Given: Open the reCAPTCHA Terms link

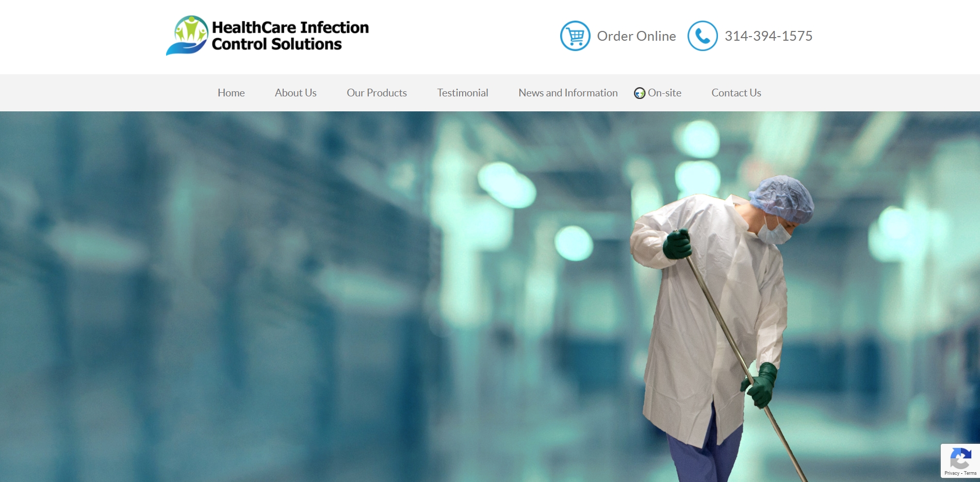Looking at the screenshot, I should pyautogui.click(x=970, y=473).
